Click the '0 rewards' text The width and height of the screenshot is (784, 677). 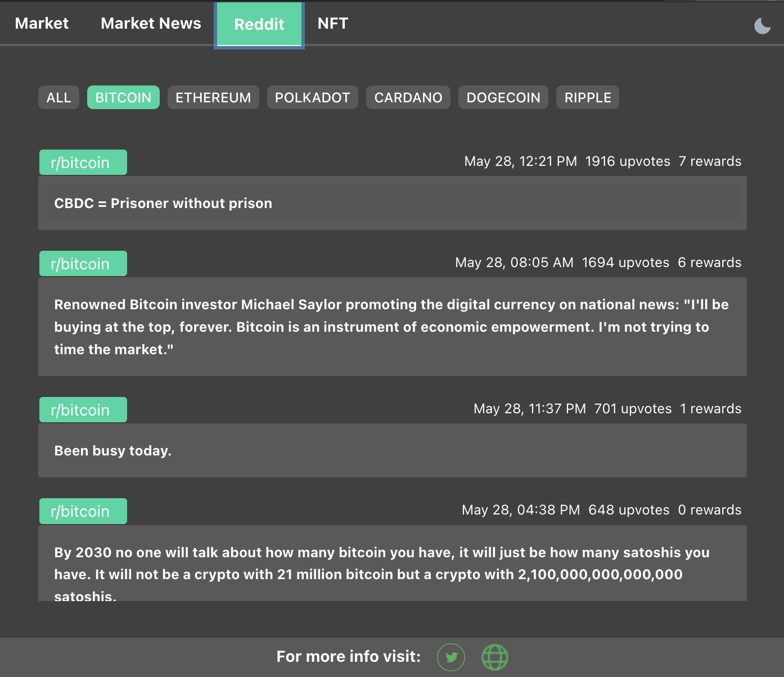(x=709, y=510)
